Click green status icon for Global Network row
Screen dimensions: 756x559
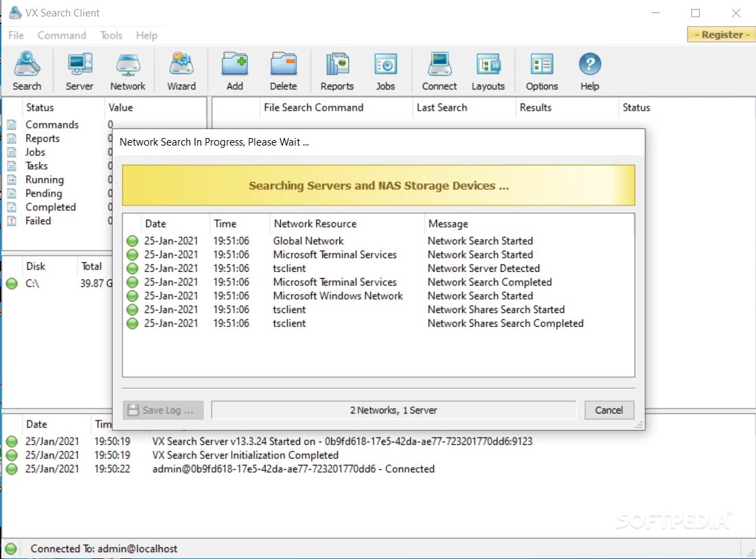click(x=132, y=241)
